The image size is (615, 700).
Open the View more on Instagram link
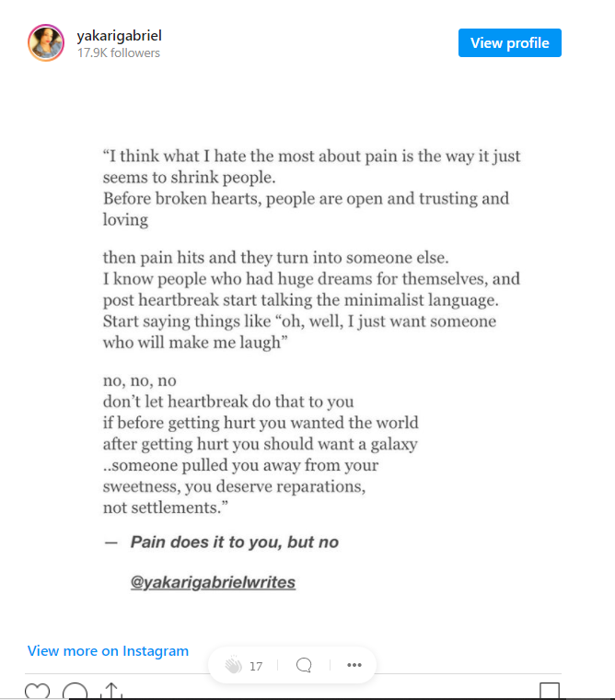tap(108, 651)
